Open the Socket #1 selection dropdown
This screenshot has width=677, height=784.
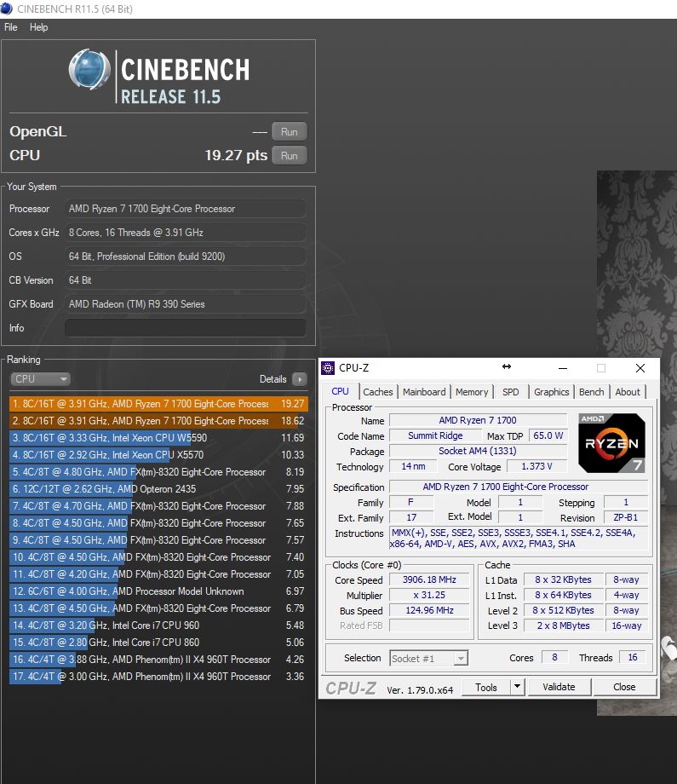pos(428,659)
